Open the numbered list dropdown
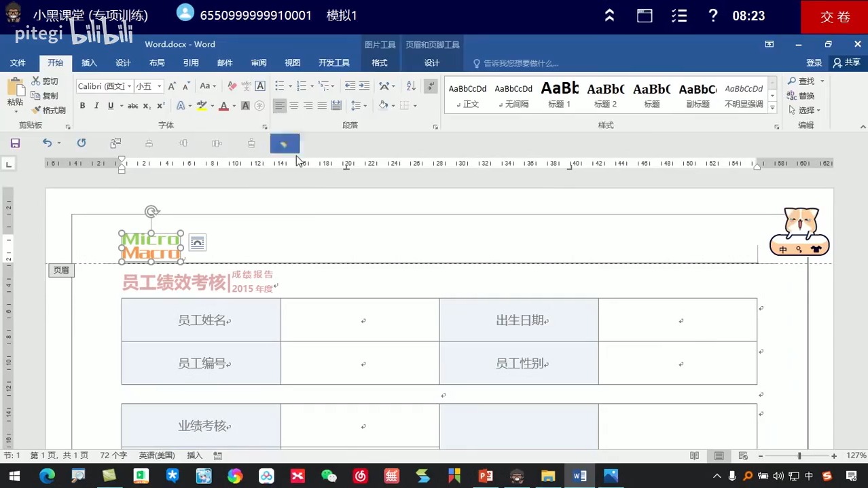 (x=312, y=86)
